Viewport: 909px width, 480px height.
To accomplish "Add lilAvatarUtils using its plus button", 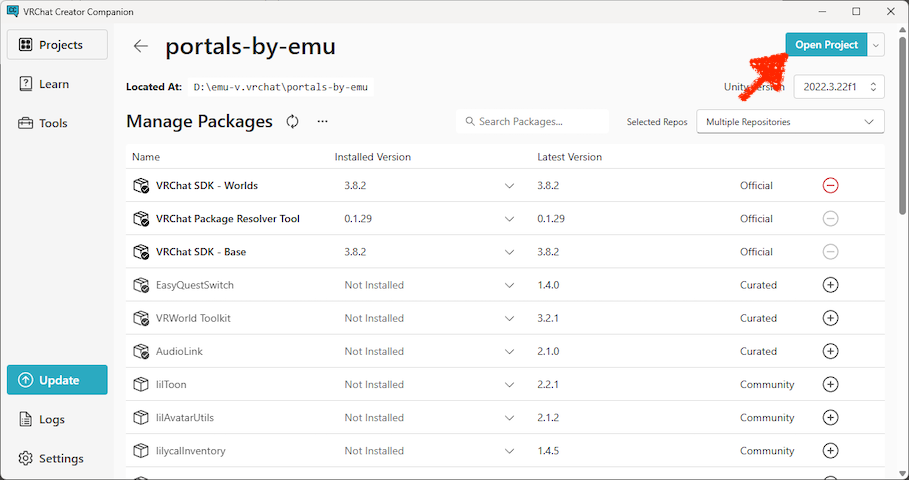I will coord(830,417).
